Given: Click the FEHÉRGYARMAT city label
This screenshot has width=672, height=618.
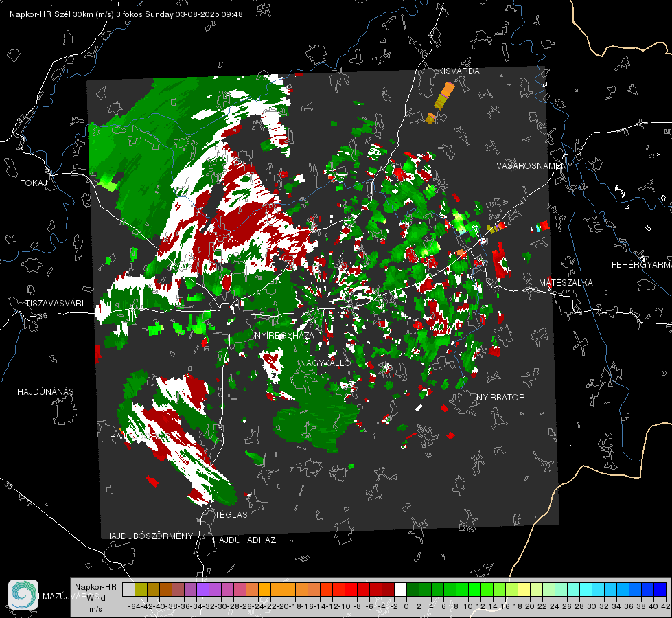Looking at the screenshot, I should [x=642, y=265].
